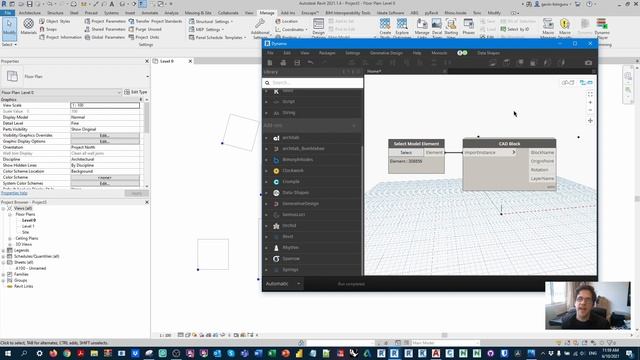
Task: Open Properties help link
Action: [x=14, y=193]
